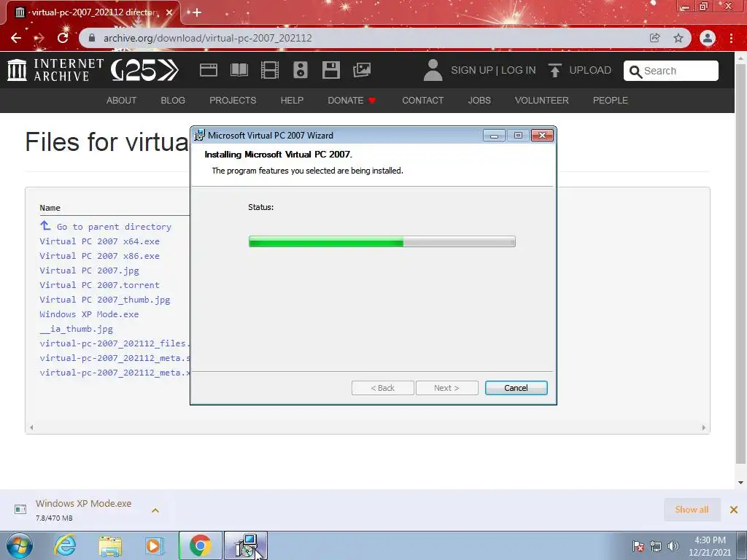Open Chrome profile avatar
This screenshot has height=560, width=747.
coord(708,38)
